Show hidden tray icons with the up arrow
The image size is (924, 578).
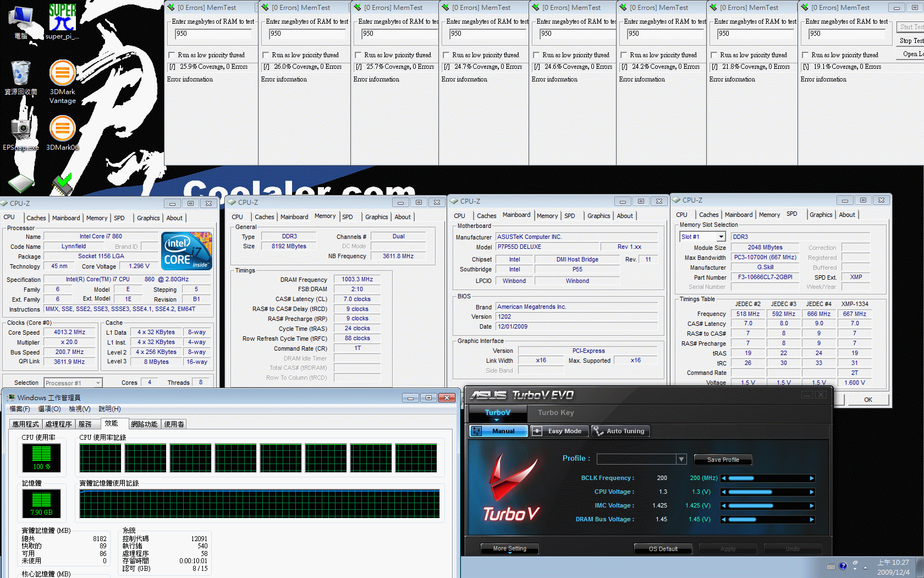[x=865, y=567]
